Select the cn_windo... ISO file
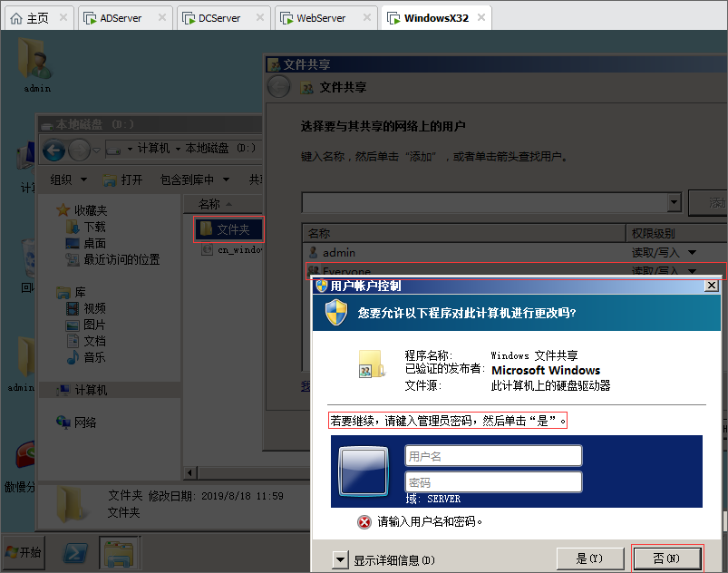Viewport: 728px width, 573px height. pos(232,250)
